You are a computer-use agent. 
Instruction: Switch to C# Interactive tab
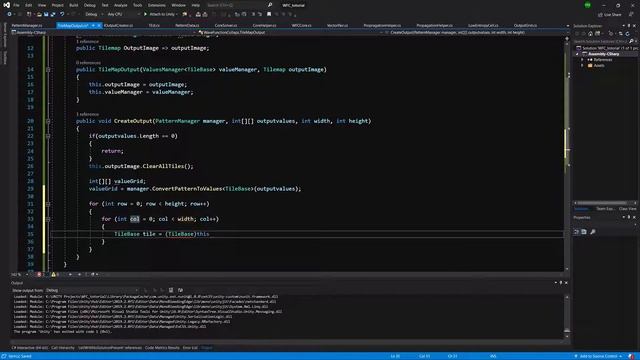tap(30, 348)
